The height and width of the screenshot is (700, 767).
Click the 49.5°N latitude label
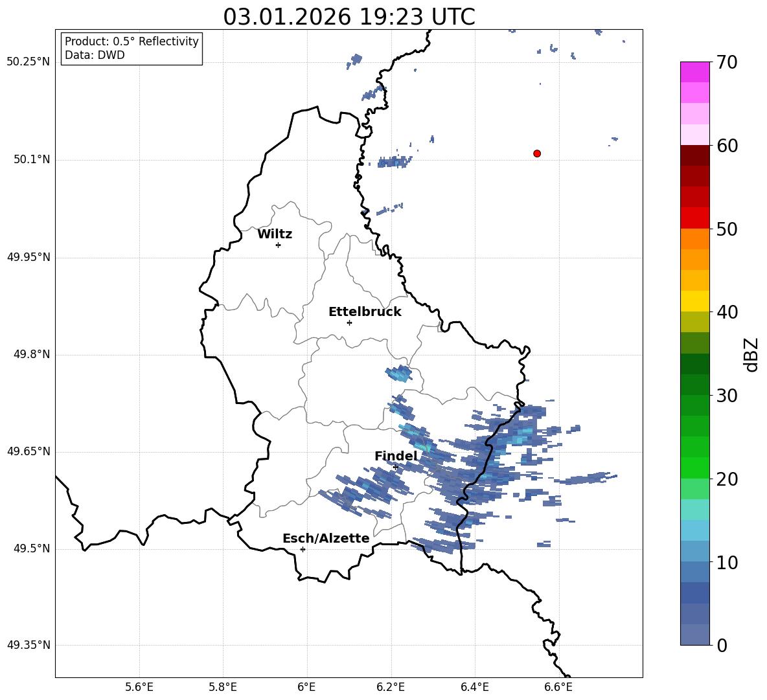point(31,548)
